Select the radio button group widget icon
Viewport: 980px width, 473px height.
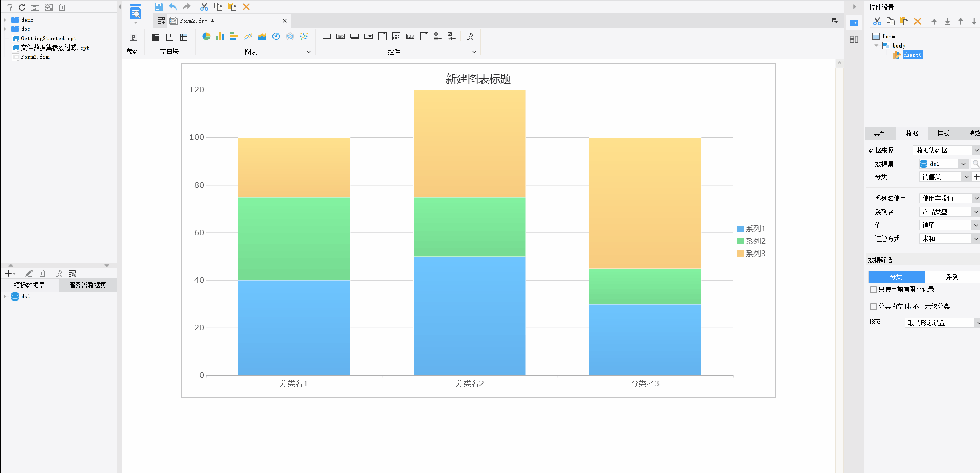coord(438,36)
